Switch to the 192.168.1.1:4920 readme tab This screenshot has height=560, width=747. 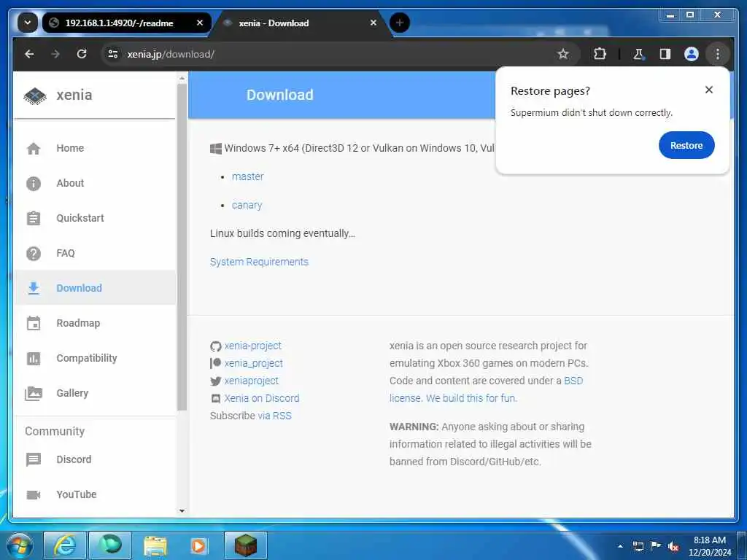point(120,23)
